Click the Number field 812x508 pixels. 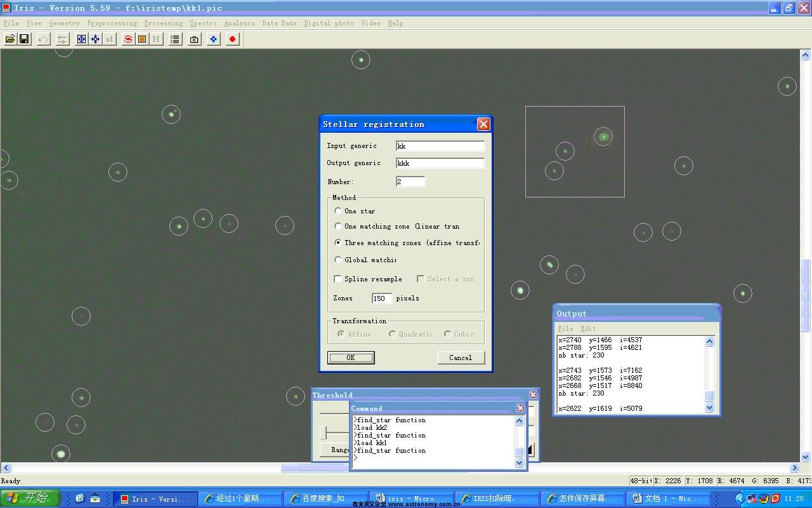coord(410,182)
